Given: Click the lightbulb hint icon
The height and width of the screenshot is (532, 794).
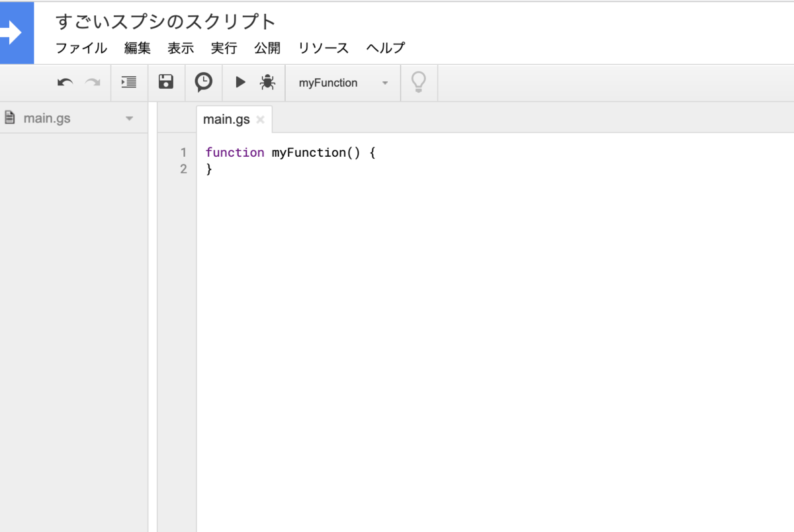Looking at the screenshot, I should (419, 82).
